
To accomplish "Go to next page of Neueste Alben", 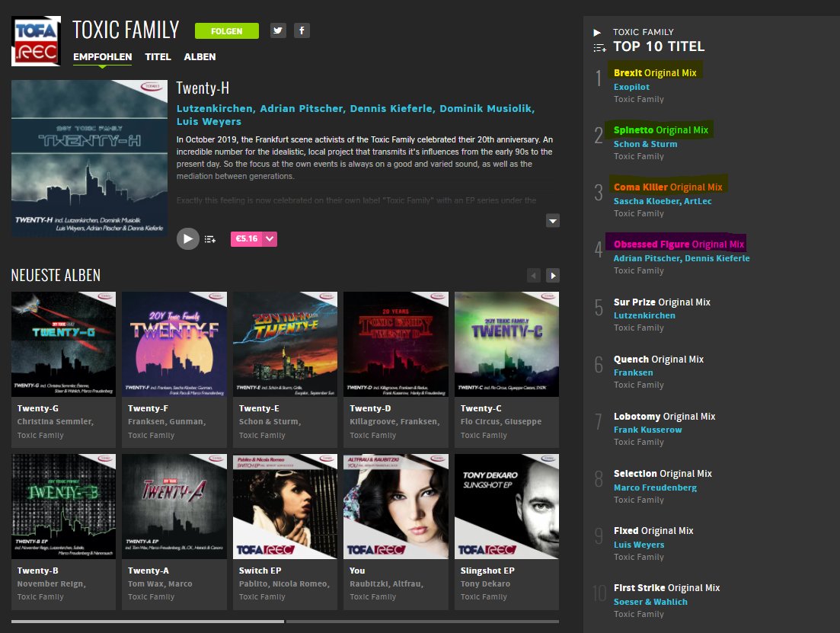I will [553, 276].
